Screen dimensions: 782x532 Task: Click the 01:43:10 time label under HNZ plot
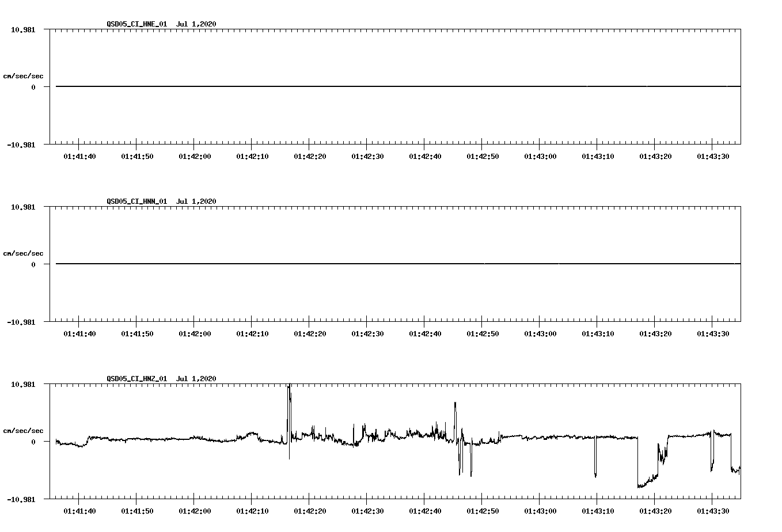click(x=598, y=511)
